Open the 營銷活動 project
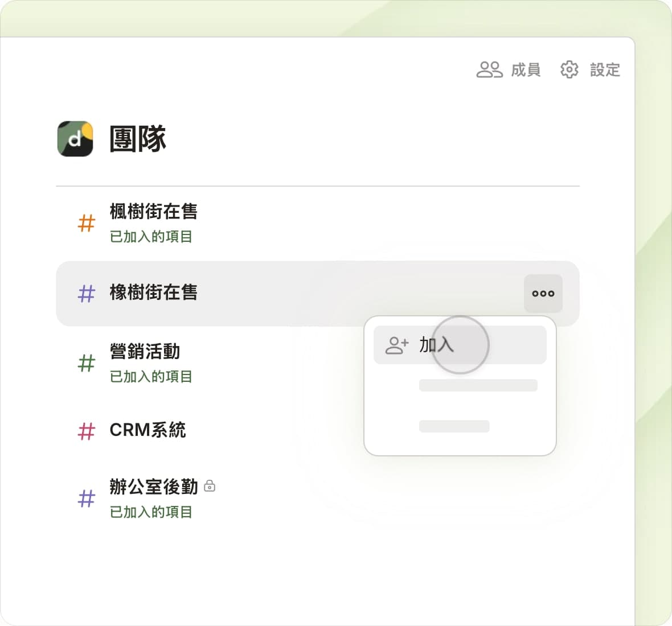This screenshot has height=626, width=672. point(145,352)
